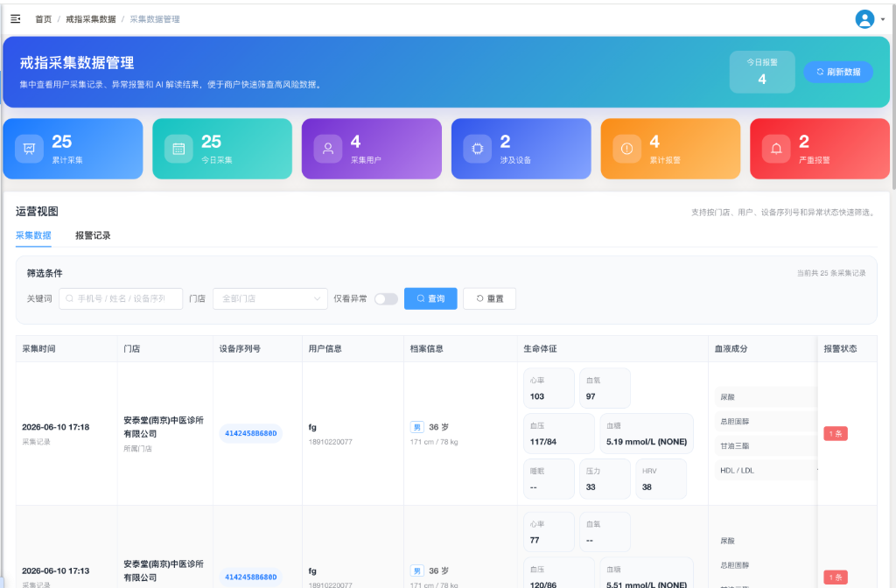Click device serial tag in 17:13 row
This screenshot has height=588, width=896.
point(251,577)
